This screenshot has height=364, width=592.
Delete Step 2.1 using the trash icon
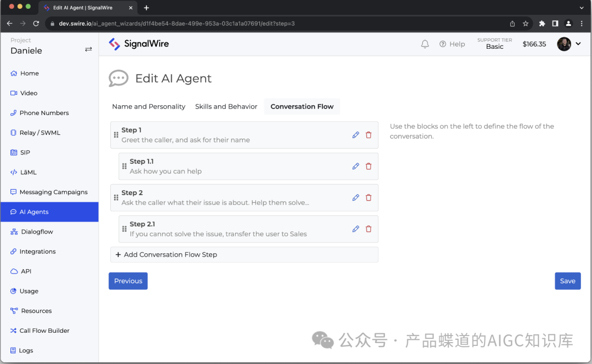click(368, 229)
